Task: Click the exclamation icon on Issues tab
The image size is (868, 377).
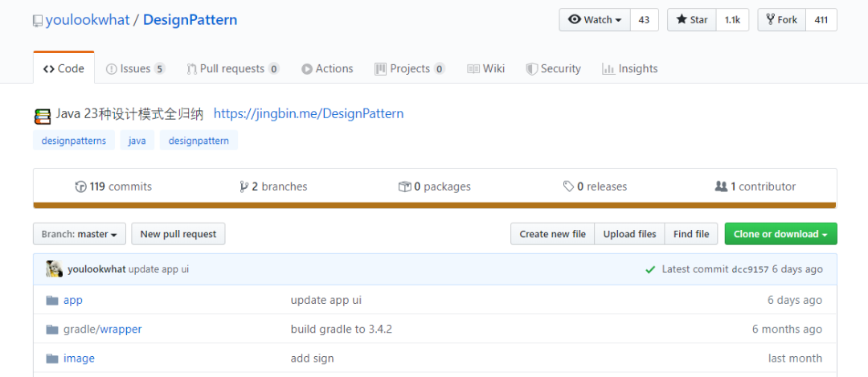Action: coord(111,69)
